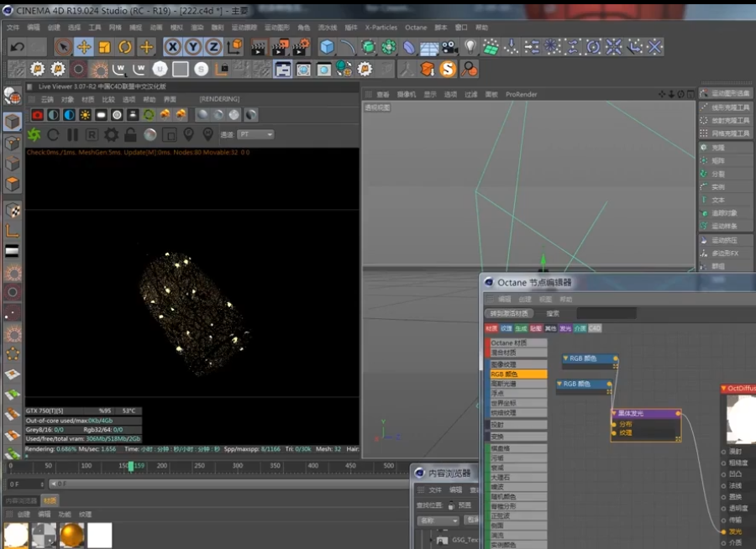
Task: Open the Edit Render Settings clapperboard gear icon
Action: pos(301,47)
